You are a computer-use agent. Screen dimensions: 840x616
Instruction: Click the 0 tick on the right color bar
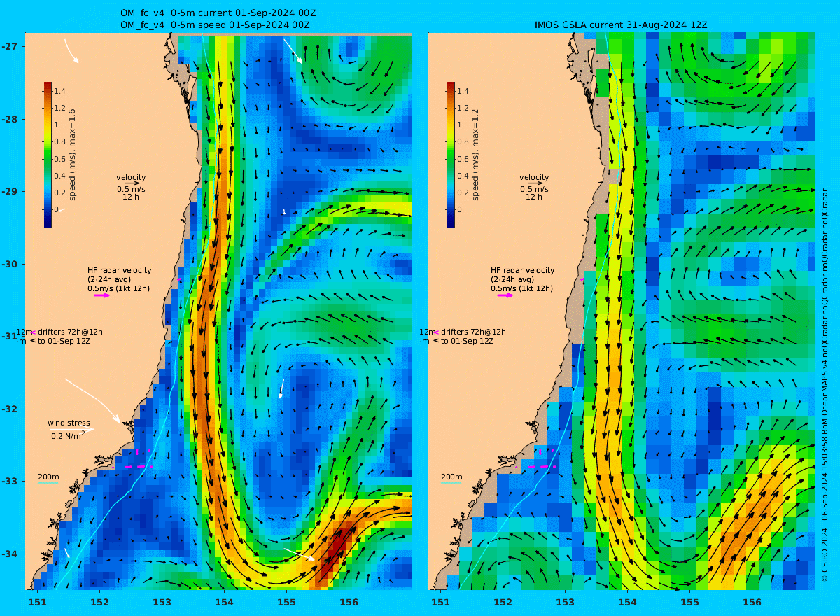(x=460, y=209)
